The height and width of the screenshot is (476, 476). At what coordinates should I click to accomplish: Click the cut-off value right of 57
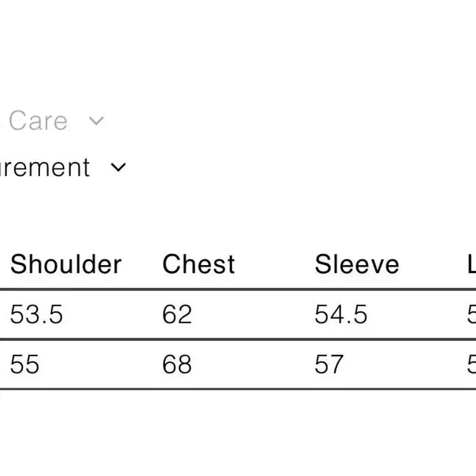click(x=471, y=364)
